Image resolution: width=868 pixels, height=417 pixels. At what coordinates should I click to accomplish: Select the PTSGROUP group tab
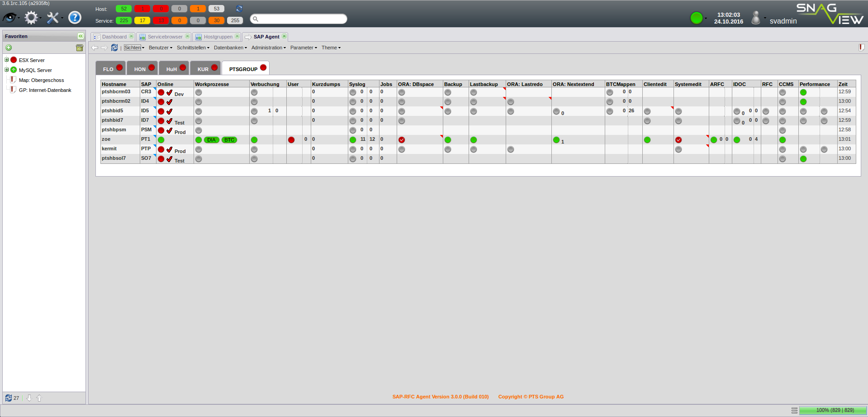click(x=246, y=68)
